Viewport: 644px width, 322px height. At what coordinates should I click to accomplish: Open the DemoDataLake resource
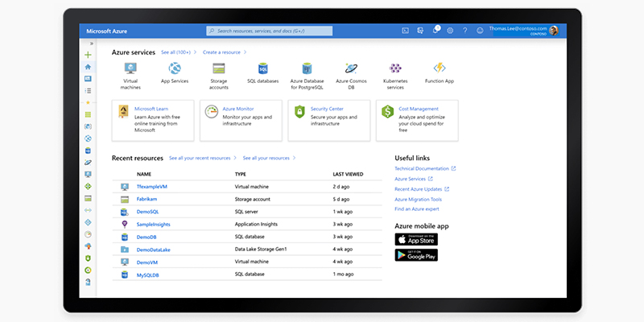pos(153,250)
